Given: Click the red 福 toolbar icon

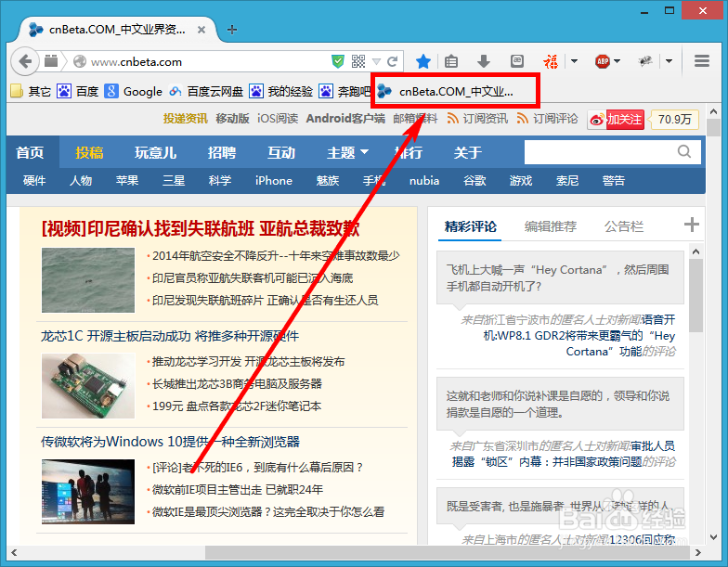Looking at the screenshot, I should pyautogui.click(x=551, y=61).
